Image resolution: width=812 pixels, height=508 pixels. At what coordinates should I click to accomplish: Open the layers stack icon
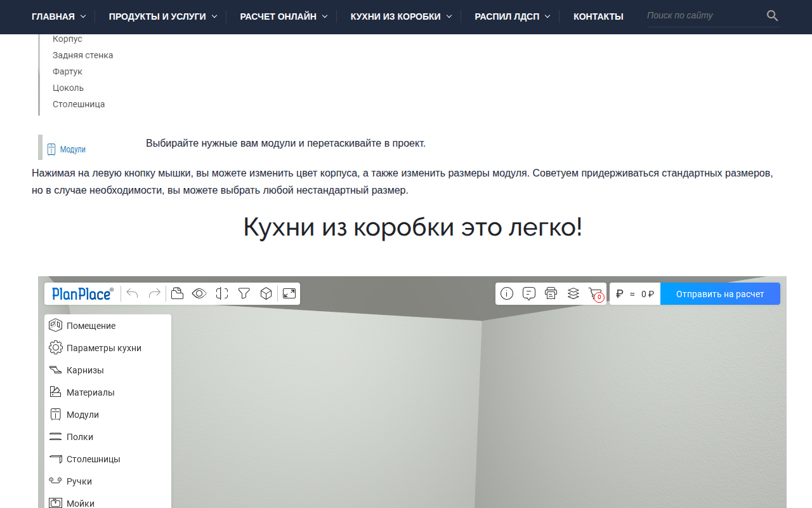tap(573, 293)
